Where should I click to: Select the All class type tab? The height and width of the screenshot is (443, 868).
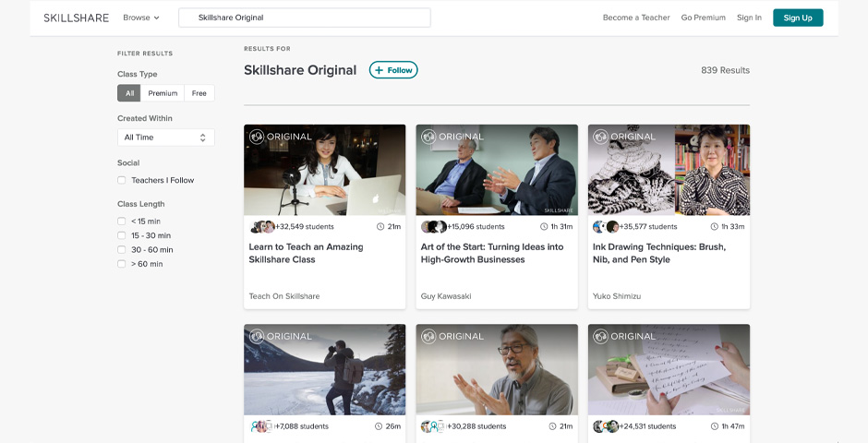(x=129, y=93)
